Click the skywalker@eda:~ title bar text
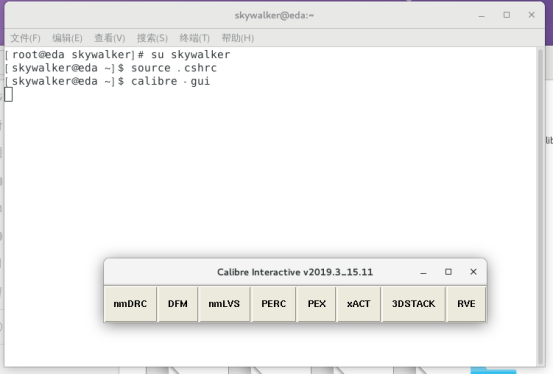Image resolution: width=554 pixels, height=375 pixels. 274,16
